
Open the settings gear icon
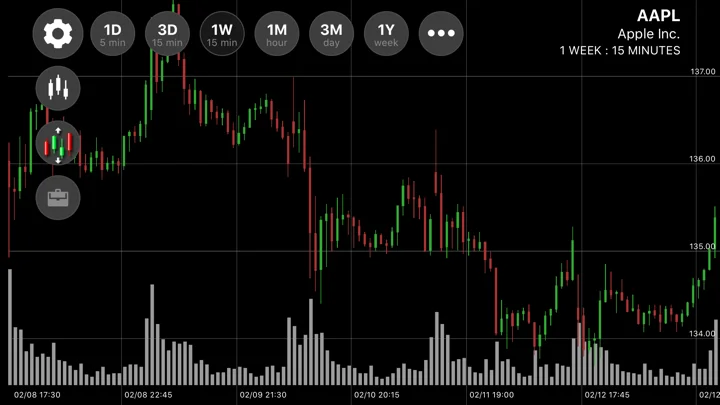(x=58, y=34)
